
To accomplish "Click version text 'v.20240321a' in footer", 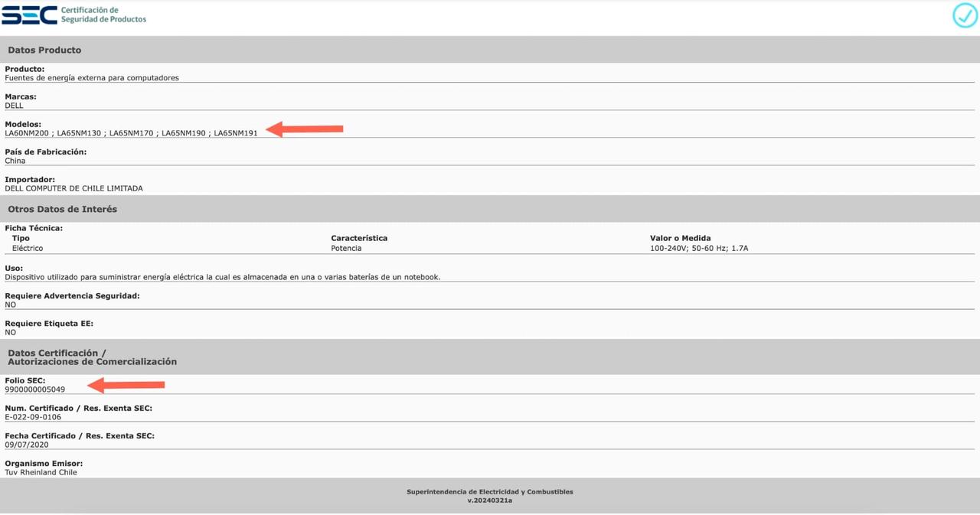I will coord(490,500).
